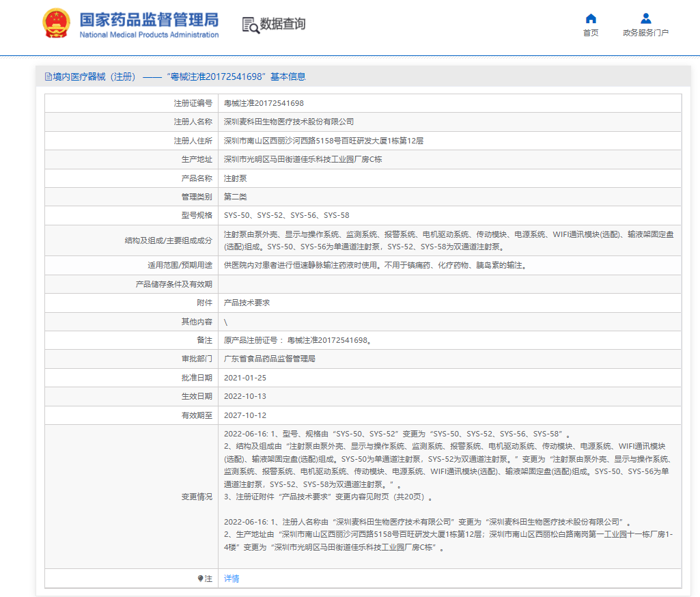Open the 详情 details link

(232, 579)
